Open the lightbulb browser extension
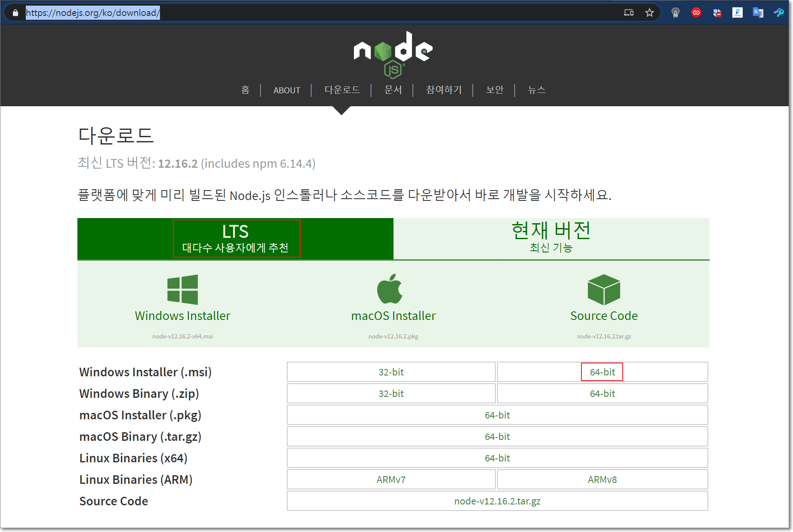The image size is (793, 532). click(676, 13)
